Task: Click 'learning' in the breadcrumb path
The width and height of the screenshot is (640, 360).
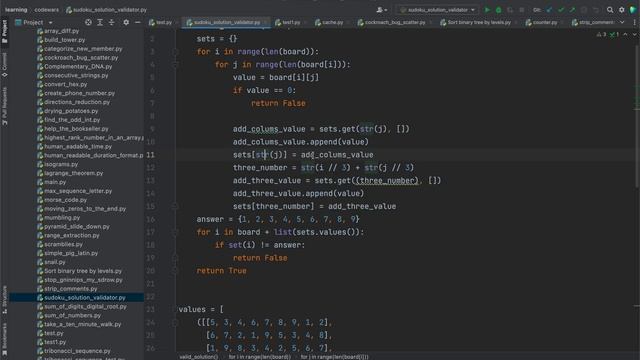Action: (x=16, y=10)
